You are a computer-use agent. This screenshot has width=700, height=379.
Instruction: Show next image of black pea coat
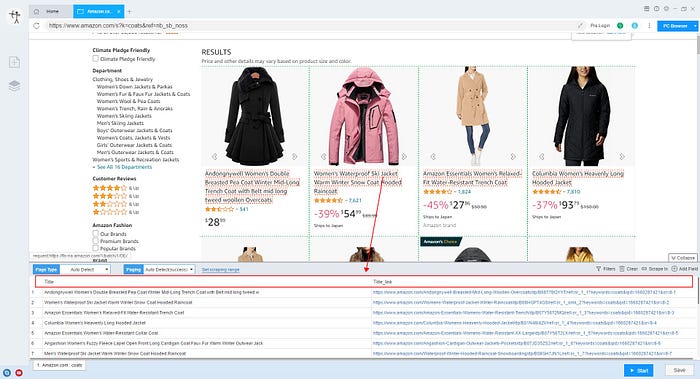point(295,157)
